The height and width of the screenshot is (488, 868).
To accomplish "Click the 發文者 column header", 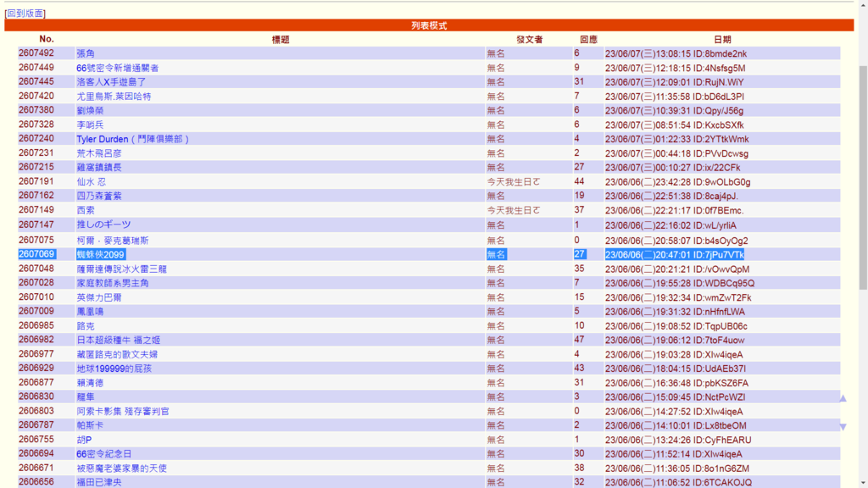I will (x=529, y=39).
